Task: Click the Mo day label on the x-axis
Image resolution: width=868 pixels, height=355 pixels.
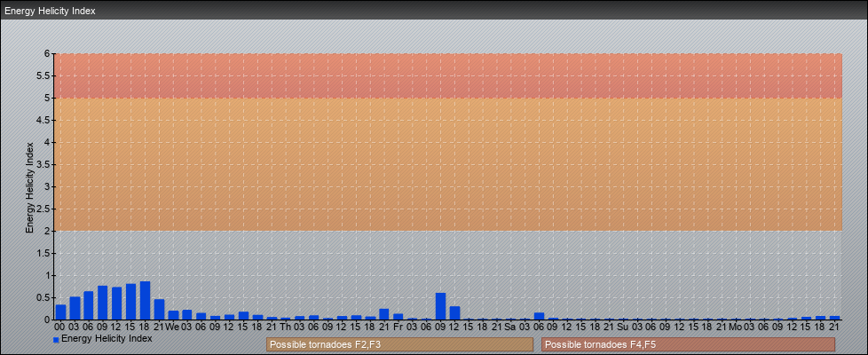Action: pos(735,327)
